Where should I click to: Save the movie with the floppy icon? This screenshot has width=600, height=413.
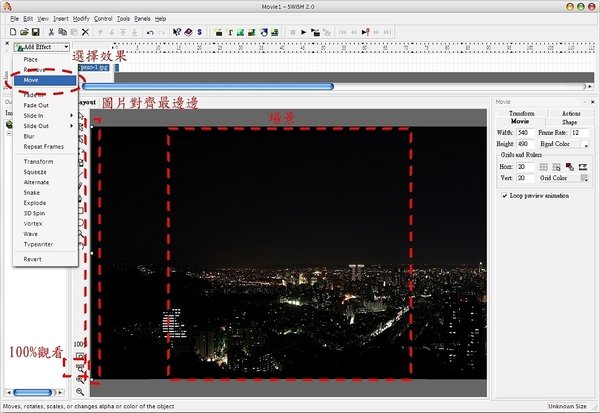(x=36, y=32)
